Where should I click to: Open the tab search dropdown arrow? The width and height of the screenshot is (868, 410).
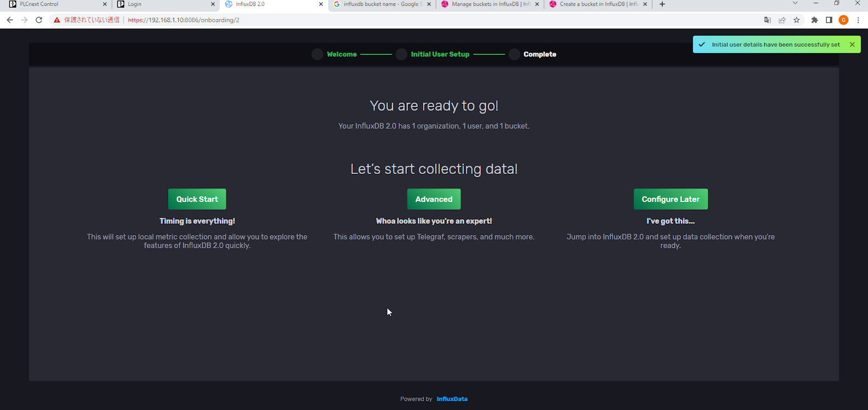tap(795, 3)
